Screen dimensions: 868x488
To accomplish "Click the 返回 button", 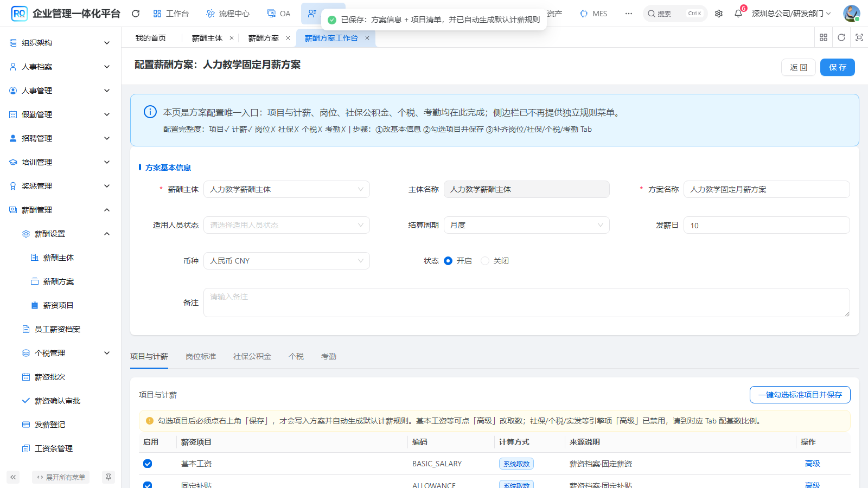I will click(x=799, y=67).
